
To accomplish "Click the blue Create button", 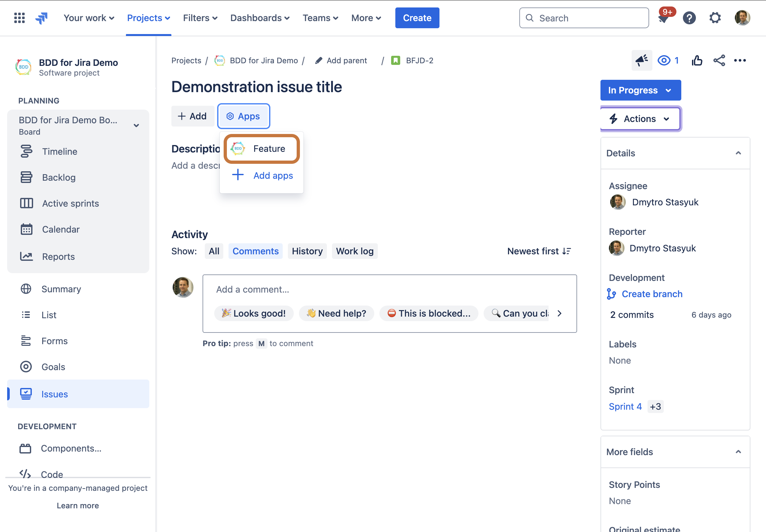I will [417, 18].
